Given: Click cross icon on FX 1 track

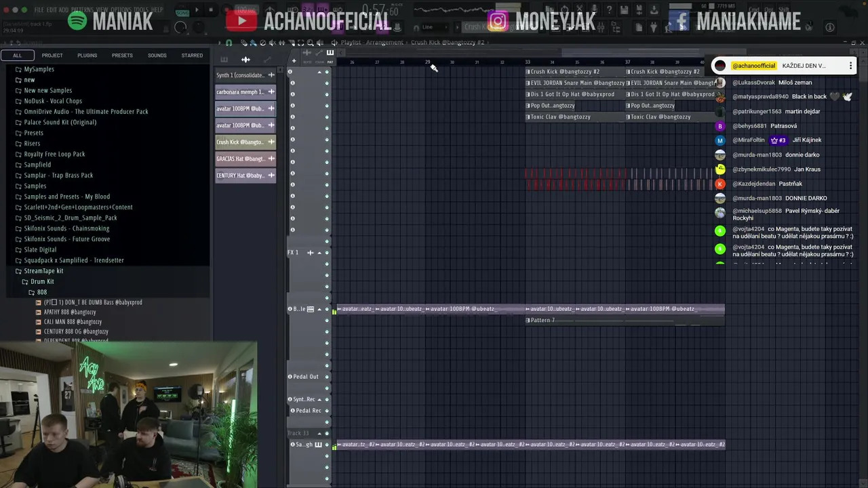Looking at the screenshot, I should (x=310, y=253).
